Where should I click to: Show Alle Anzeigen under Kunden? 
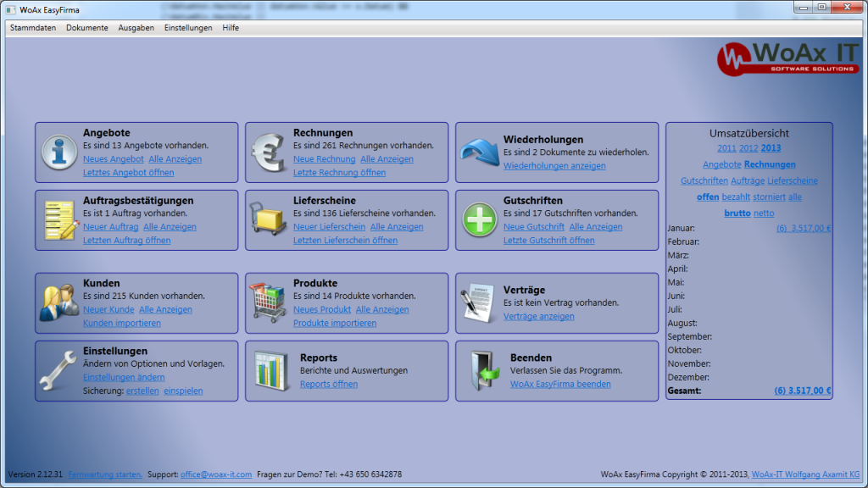pos(165,309)
